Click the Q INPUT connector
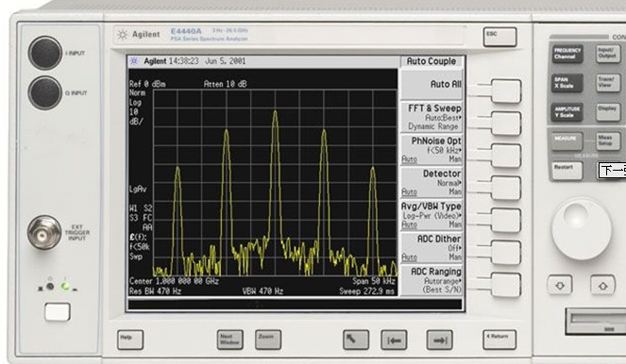 45,92
